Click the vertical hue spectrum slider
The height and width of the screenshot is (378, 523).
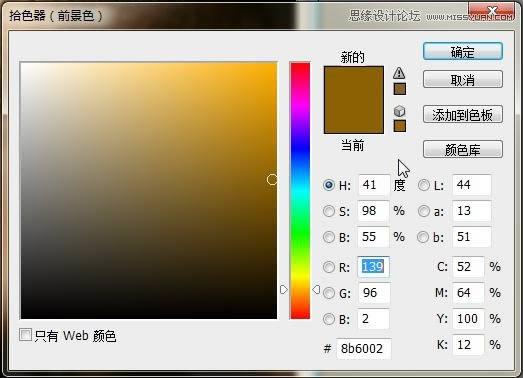(300, 191)
